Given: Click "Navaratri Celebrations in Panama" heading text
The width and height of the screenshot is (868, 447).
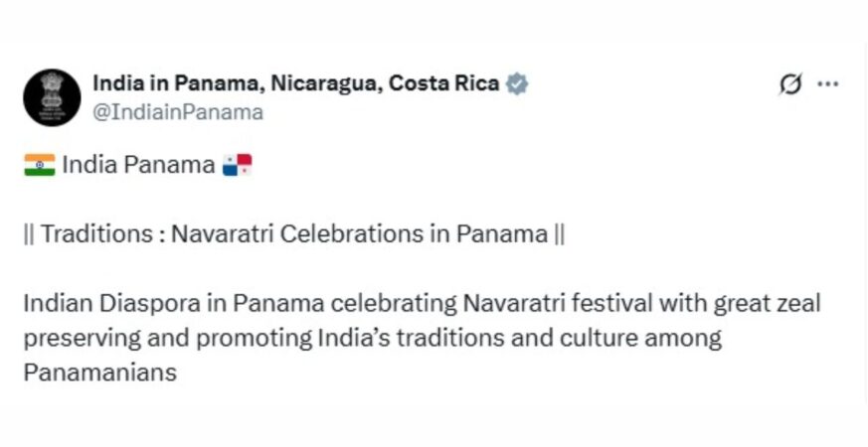Looking at the screenshot, I should click(x=359, y=234).
